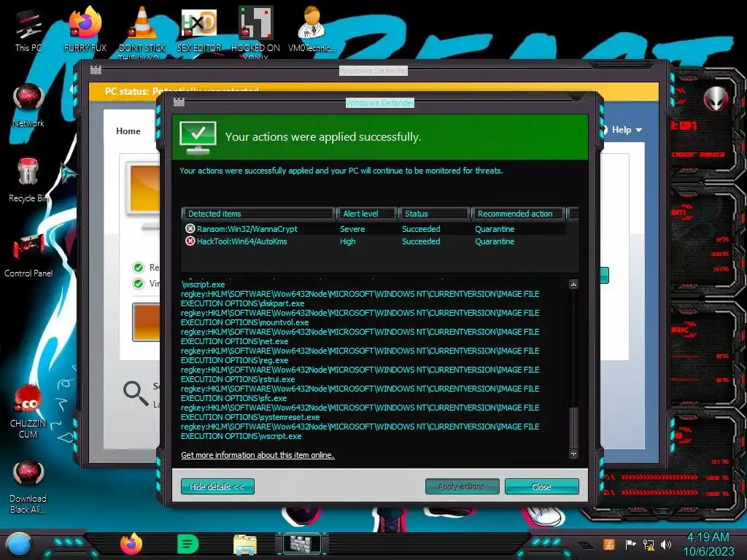Sort by the Alert level column

click(x=367, y=214)
